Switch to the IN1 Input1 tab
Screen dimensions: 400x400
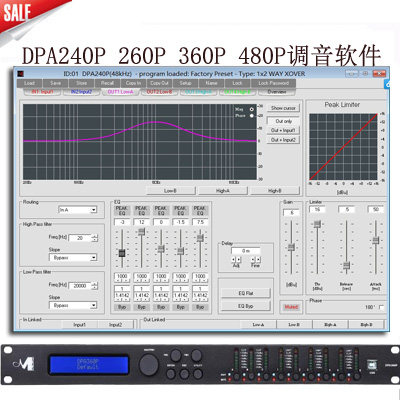42,92
